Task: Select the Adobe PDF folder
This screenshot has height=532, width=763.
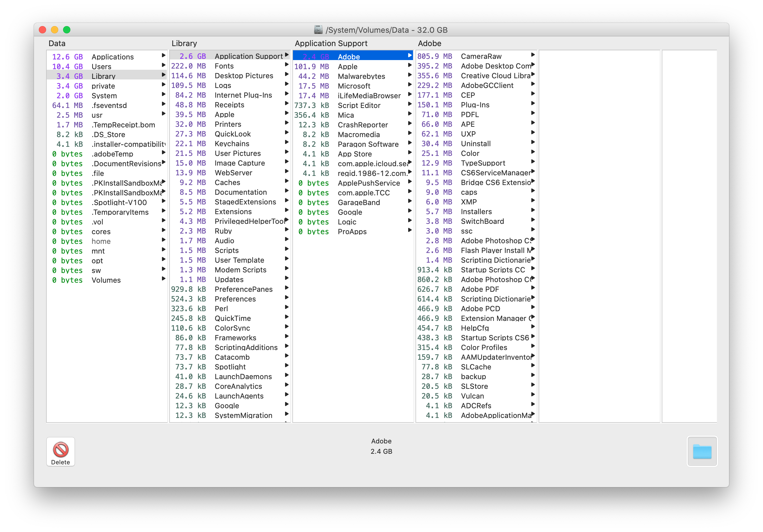Action: 476,289
